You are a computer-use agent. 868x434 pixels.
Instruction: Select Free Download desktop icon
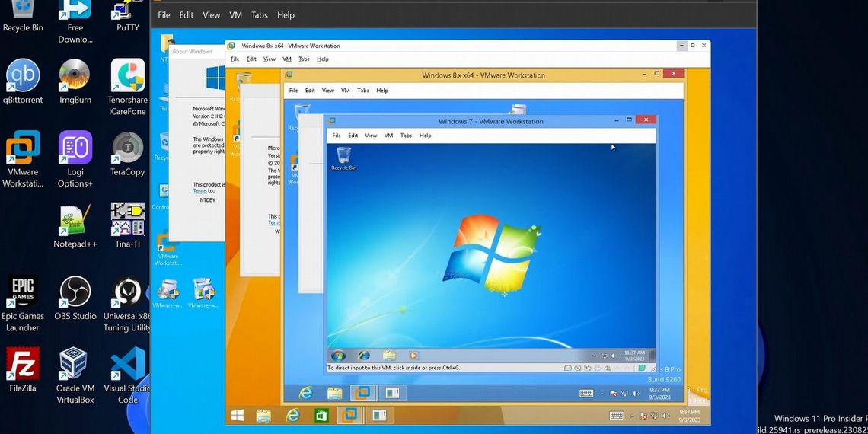[75, 22]
